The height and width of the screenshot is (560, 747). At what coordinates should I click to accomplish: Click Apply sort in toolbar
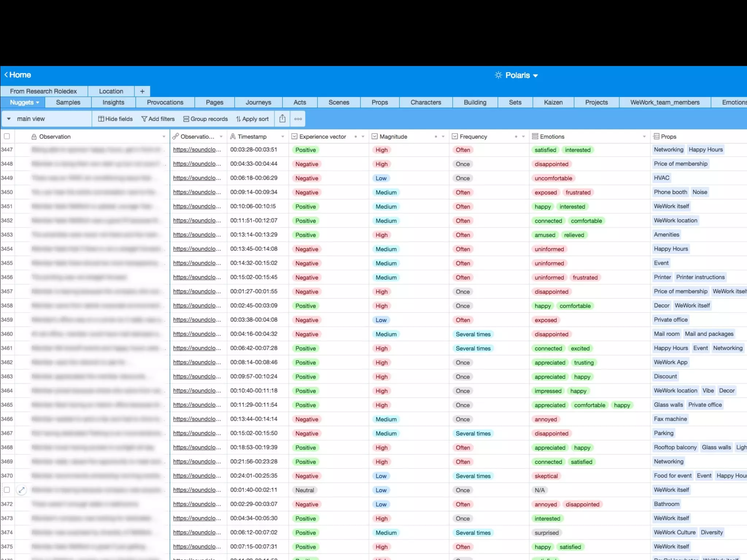click(252, 119)
